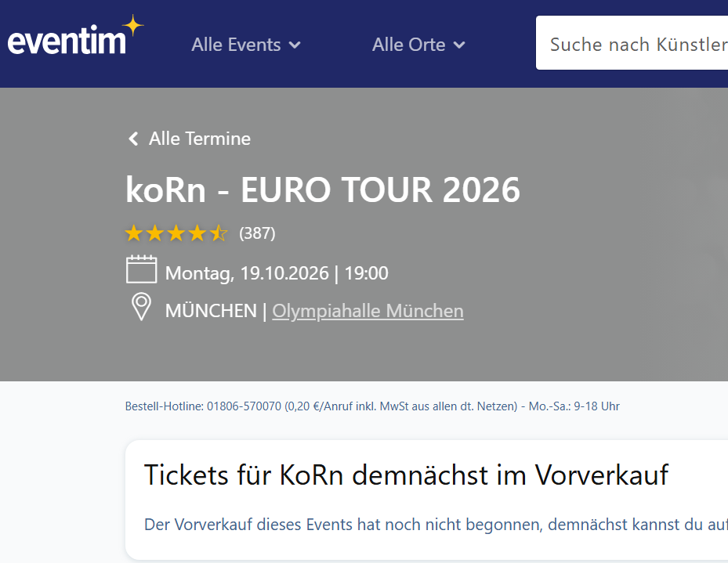Viewport: 728px width, 563px height.
Task: Click the first yellow rating star
Action: point(134,233)
